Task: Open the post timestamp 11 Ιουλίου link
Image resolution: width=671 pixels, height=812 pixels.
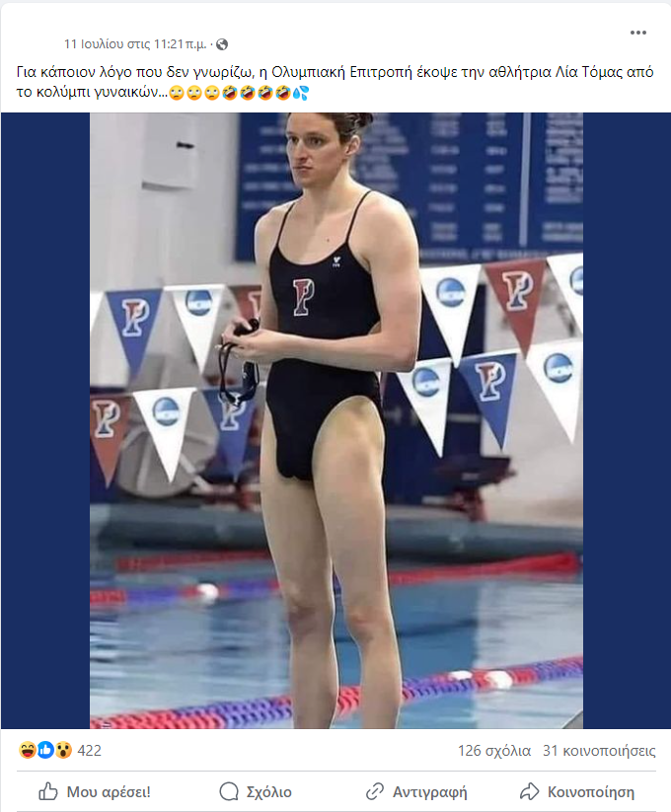Action: pos(135,44)
